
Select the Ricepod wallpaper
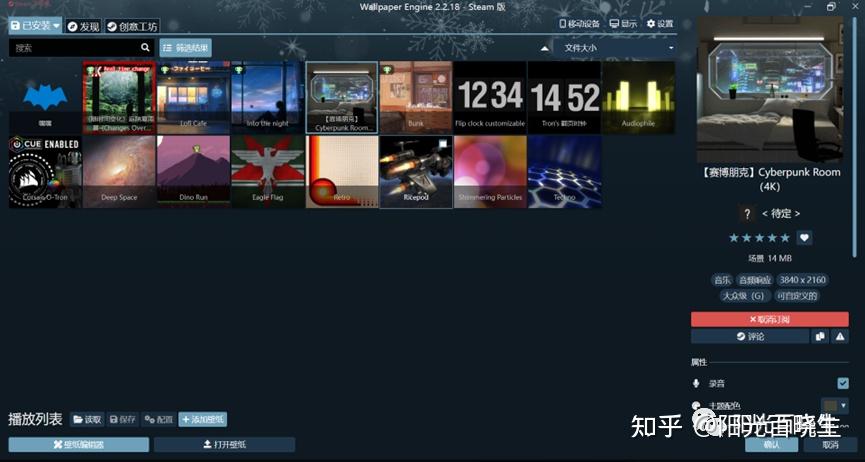tap(416, 172)
